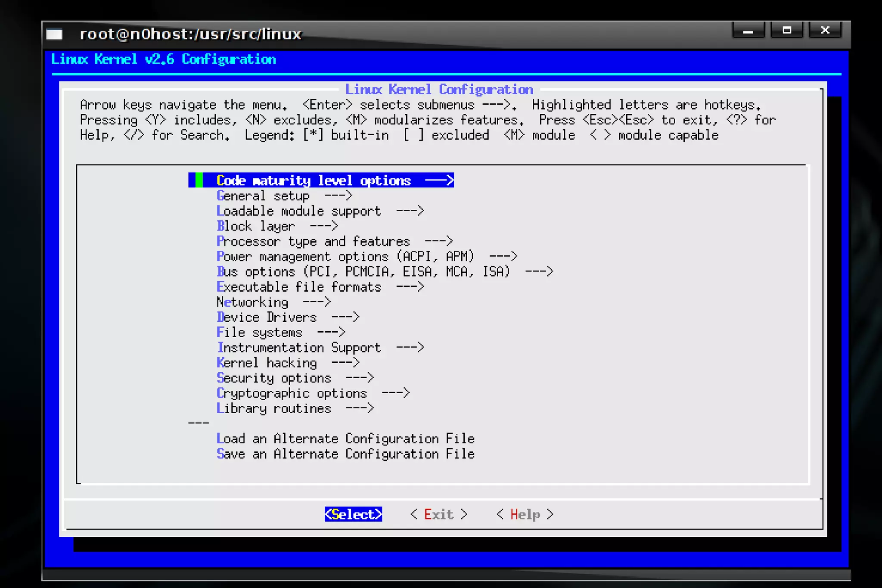882x588 pixels.
Task: Click Load an Alternate Configuration File
Action: 345,439
